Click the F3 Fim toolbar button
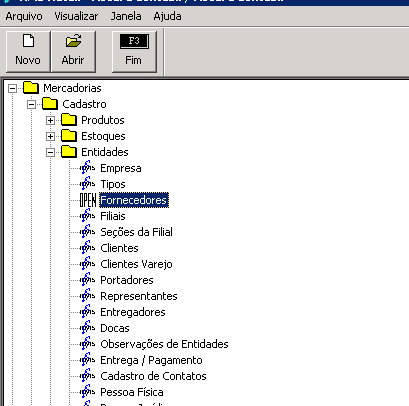 [x=134, y=51]
